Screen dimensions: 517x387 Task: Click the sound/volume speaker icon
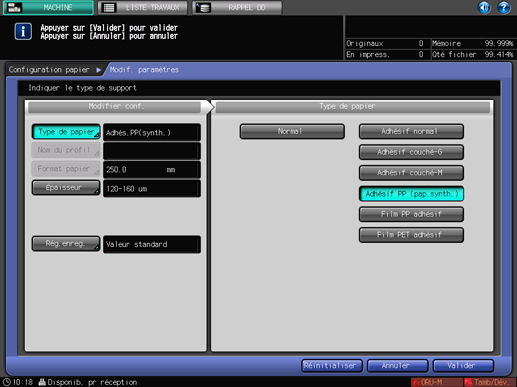pos(484,7)
